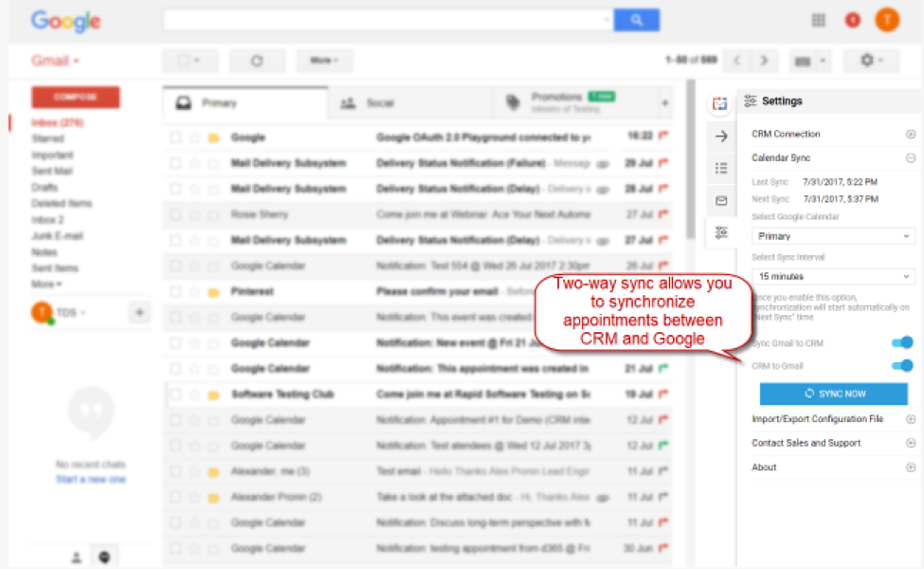Go to newer messages page
Screen dimensions: 924x569
coord(736,60)
